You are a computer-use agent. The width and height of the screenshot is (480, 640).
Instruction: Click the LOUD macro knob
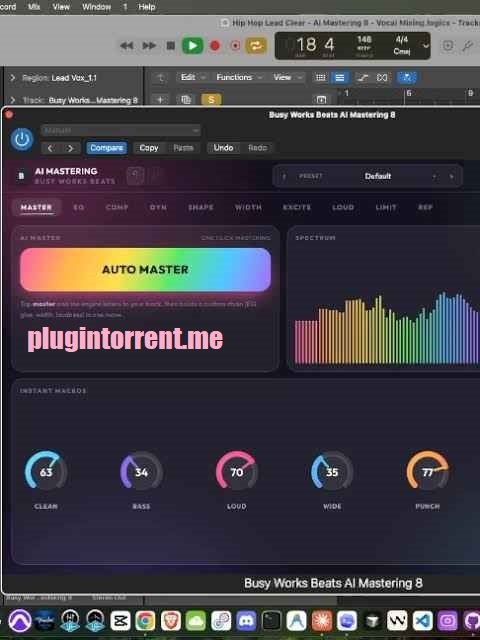237,472
